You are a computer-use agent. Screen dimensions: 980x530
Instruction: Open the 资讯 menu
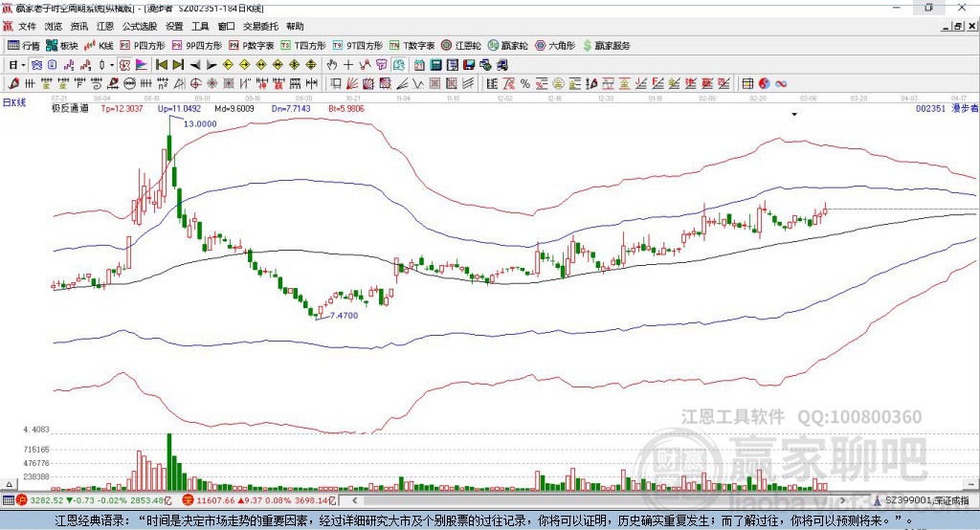pos(79,26)
